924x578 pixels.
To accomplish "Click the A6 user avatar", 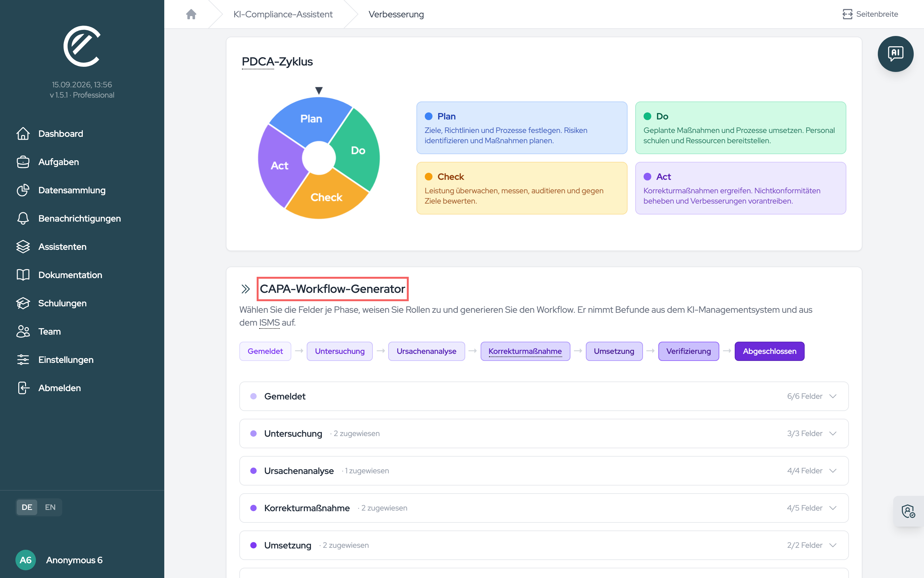I will pos(26,560).
